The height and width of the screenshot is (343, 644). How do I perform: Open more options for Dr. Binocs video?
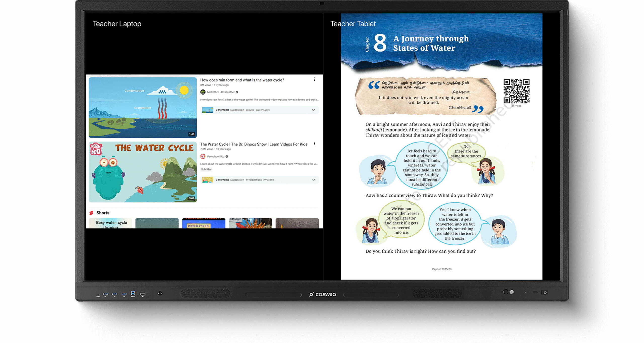click(x=314, y=144)
